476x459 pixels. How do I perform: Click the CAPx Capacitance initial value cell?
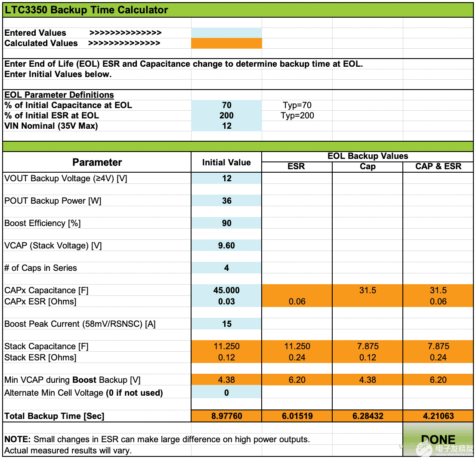(226, 290)
